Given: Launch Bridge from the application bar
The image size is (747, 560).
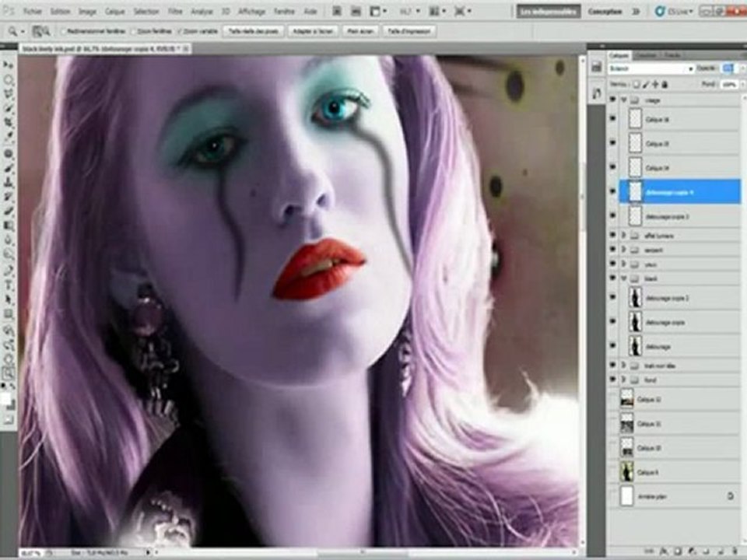Looking at the screenshot, I should (337, 11).
